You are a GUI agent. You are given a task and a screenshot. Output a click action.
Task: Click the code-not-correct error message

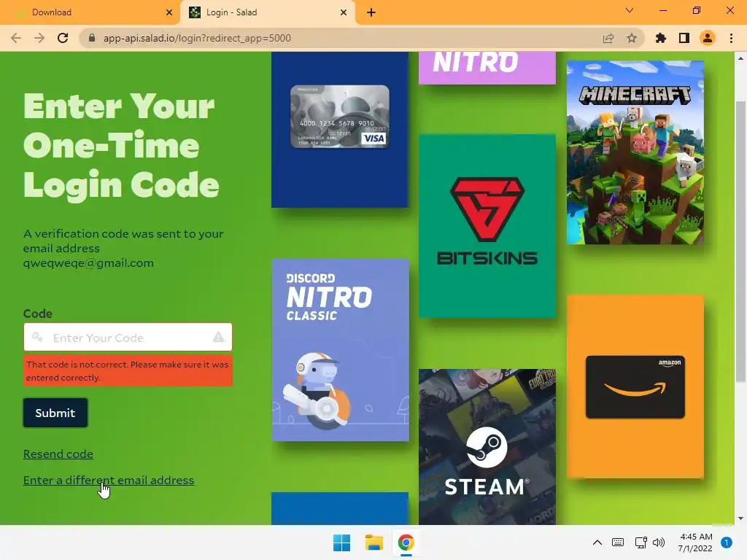[128, 370]
